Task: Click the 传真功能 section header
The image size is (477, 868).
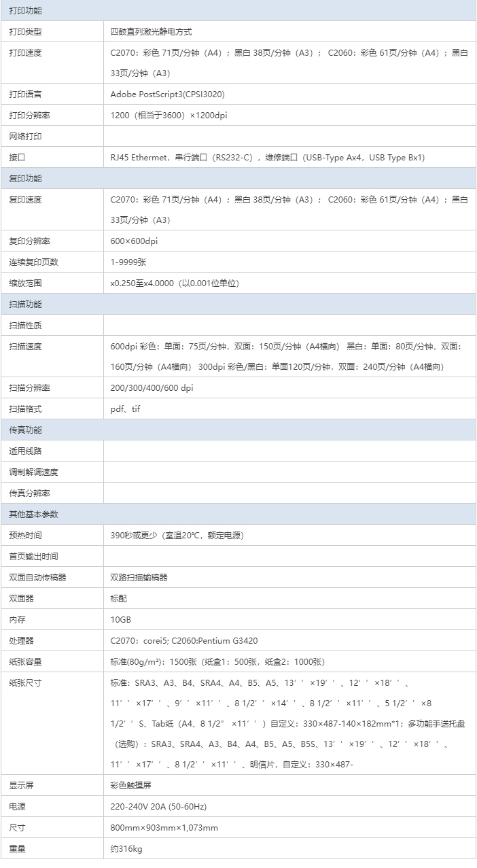Action: click(26, 430)
